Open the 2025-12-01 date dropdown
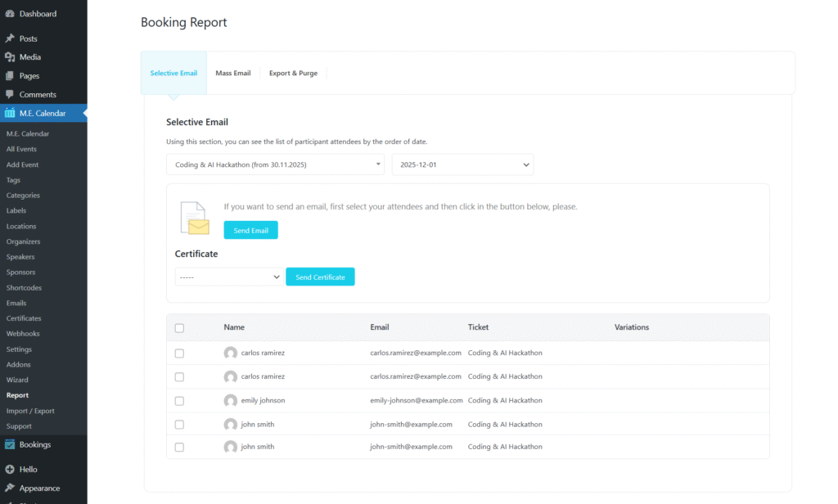Image resolution: width=838 pixels, height=504 pixels. click(x=462, y=164)
